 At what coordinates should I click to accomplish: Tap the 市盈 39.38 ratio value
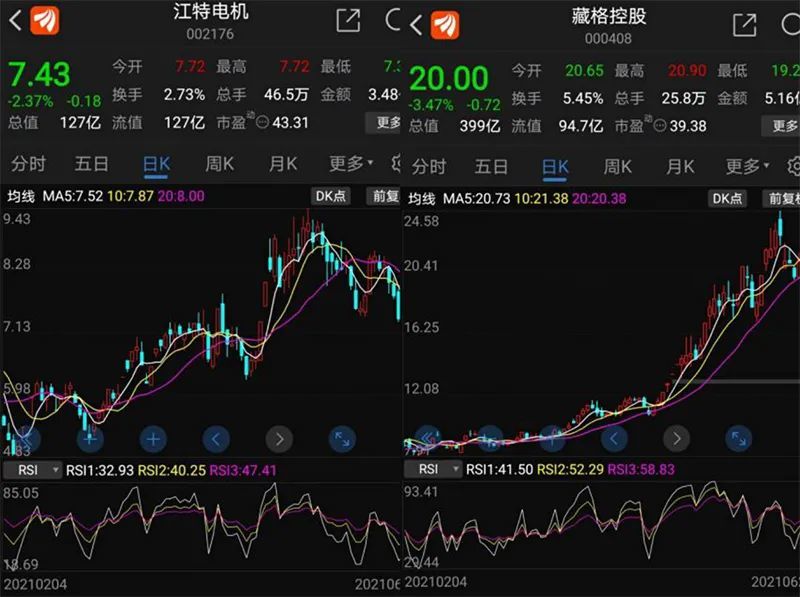point(688,126)
